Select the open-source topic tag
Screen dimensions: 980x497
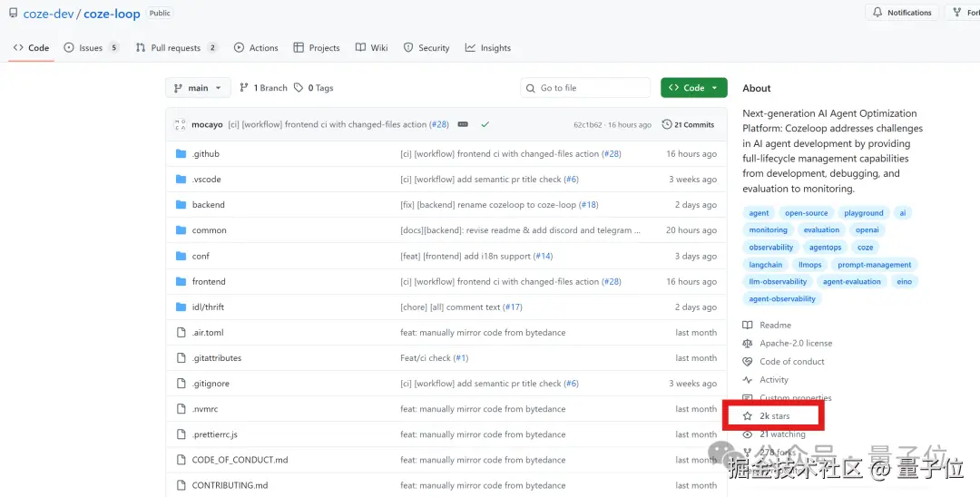(x=807, y=213)
